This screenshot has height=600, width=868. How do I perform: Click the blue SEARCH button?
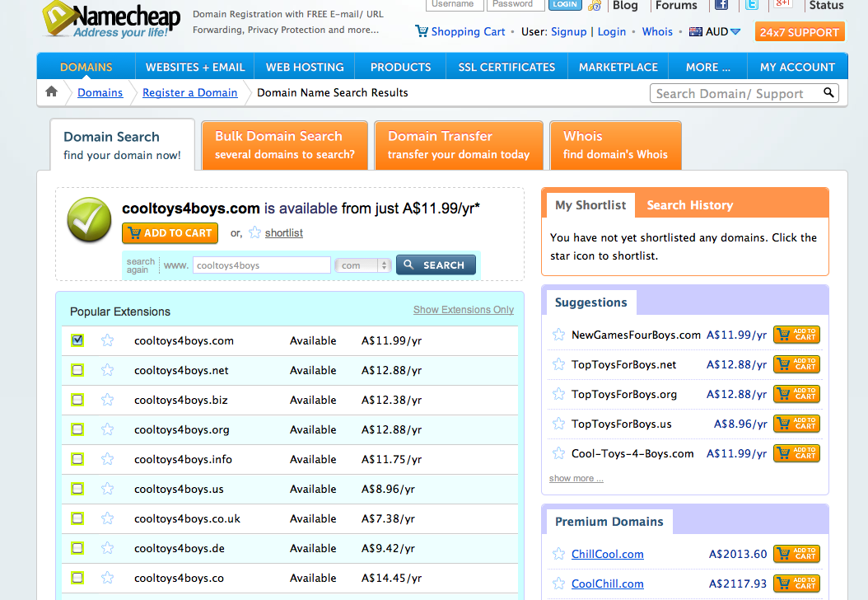[x=436, y=265]
